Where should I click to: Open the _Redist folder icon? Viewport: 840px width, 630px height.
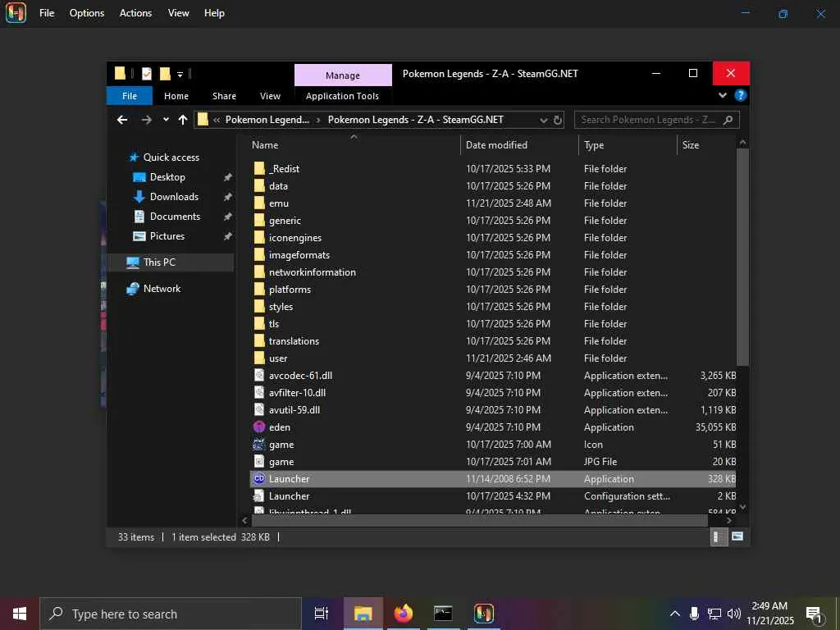point(259,169)
